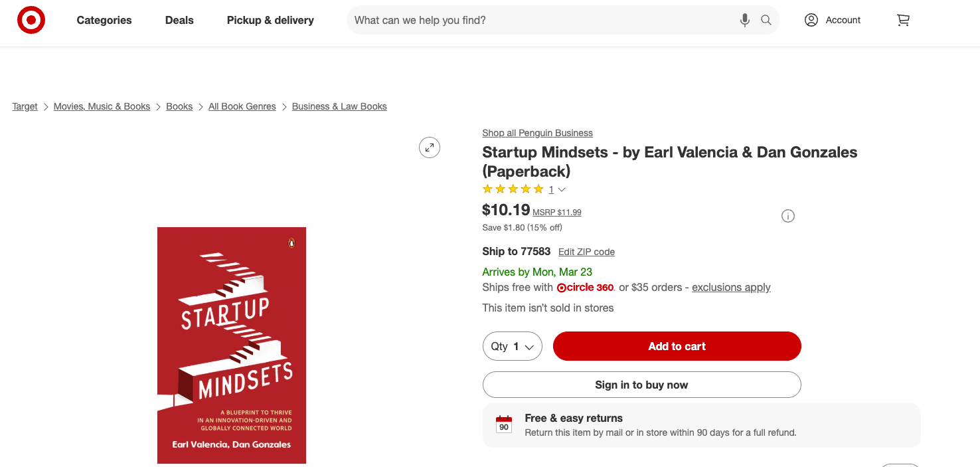The width and height of the screenshot is (980, 467).
Task: Click the five-star rating
Action: pyautogui.click(x=513, y=189)
